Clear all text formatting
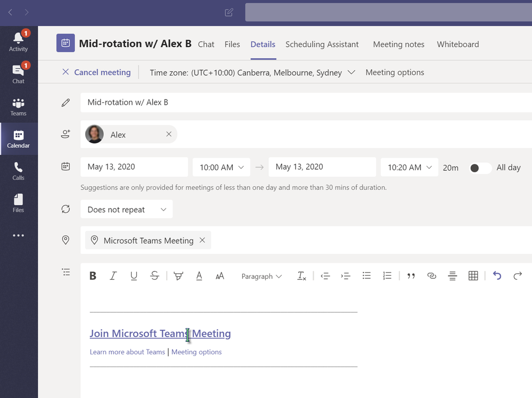Screen dimensions: 532x398 point(301,276)
